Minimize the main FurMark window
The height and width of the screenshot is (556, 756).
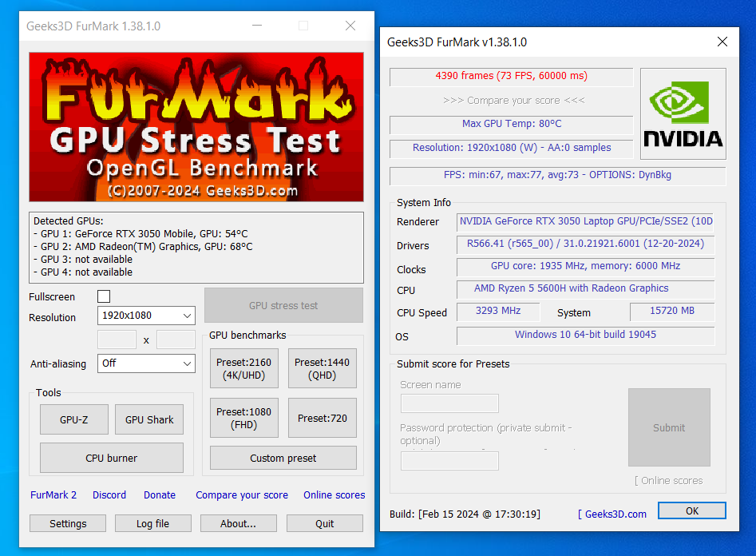[x=257, y=26]
